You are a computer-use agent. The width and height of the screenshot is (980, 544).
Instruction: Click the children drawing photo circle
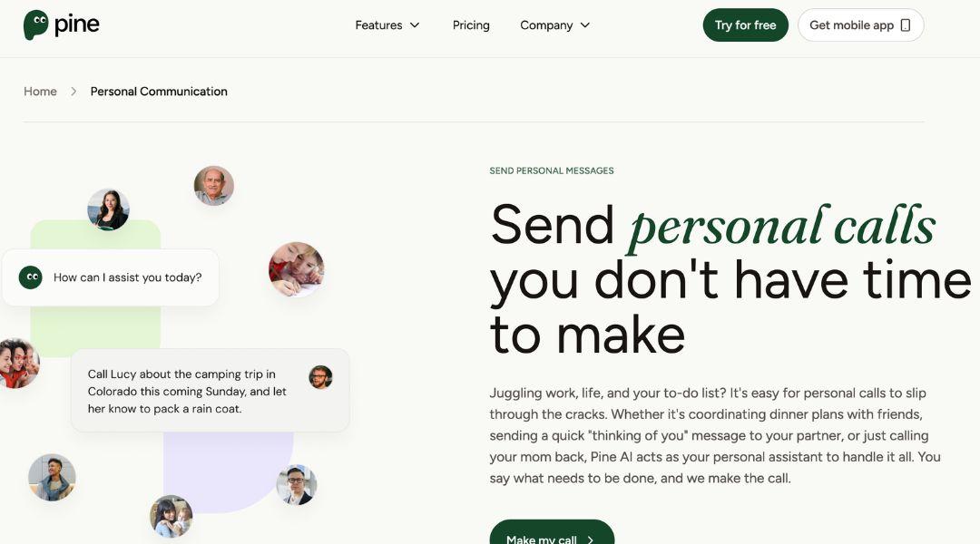point(296,269)
